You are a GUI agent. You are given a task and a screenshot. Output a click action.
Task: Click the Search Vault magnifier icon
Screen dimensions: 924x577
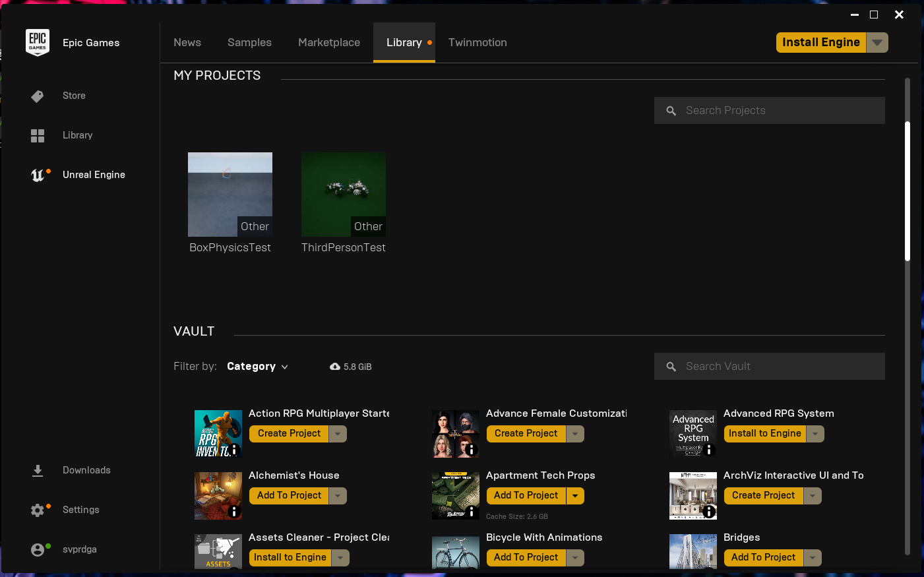point(671,367)
